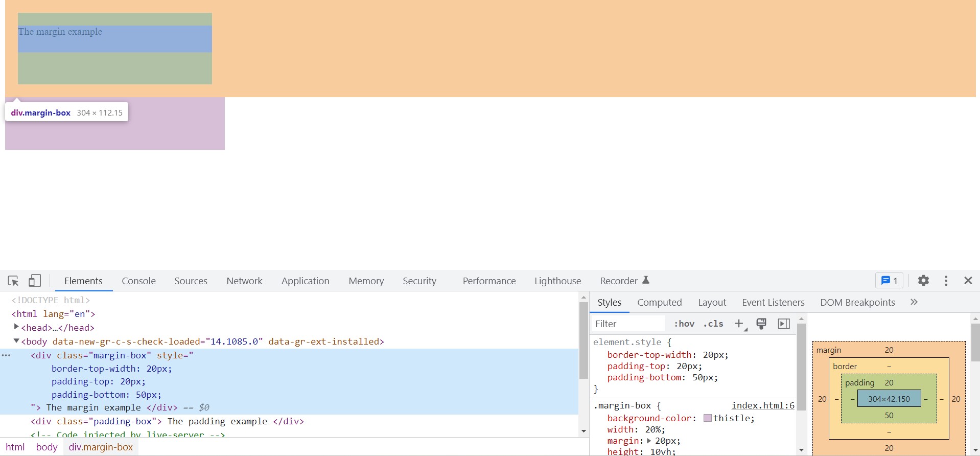Toggle the computed styles sidebar pane icon
980x456 pixels.
[x=784, y=324]
